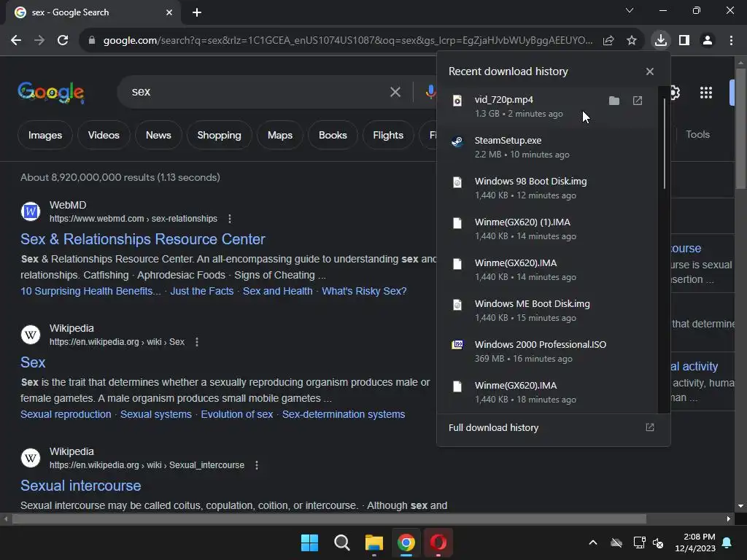Open Chrome downloads toolbar icon
Viewport: 747px width, 560px height.
661,40
